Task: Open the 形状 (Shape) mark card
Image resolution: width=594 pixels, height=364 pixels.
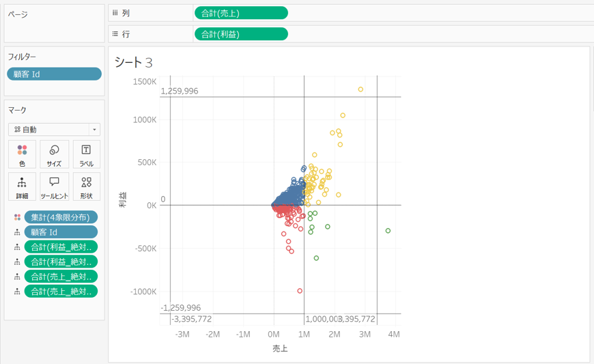Action: (x=86, y=186)
